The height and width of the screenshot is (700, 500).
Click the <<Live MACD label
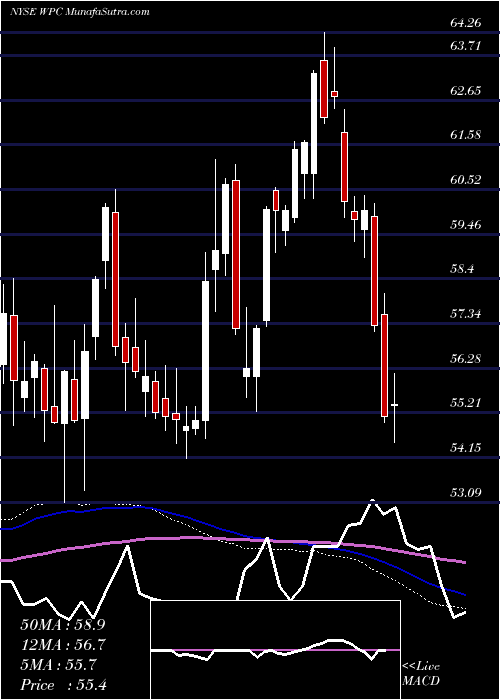(421, 674)
